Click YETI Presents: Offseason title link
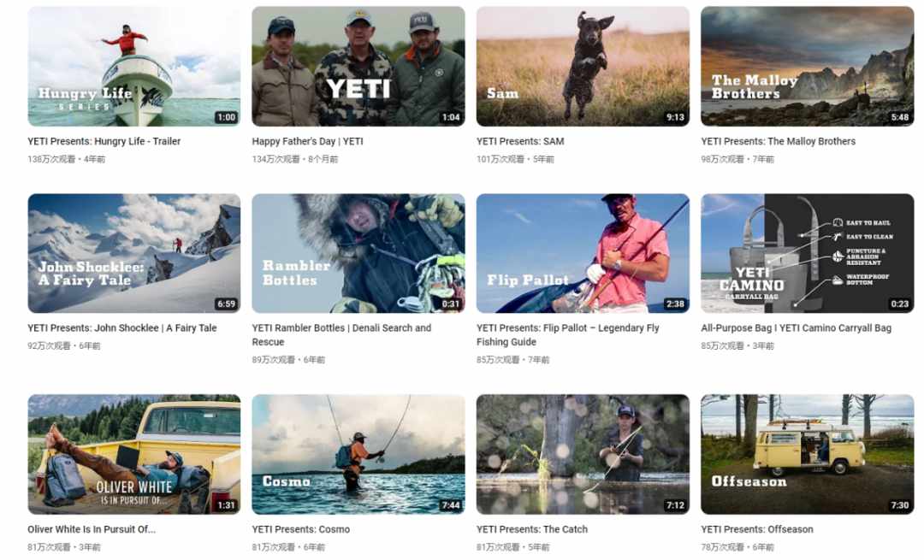924x560 pixels. pos(757,529)
